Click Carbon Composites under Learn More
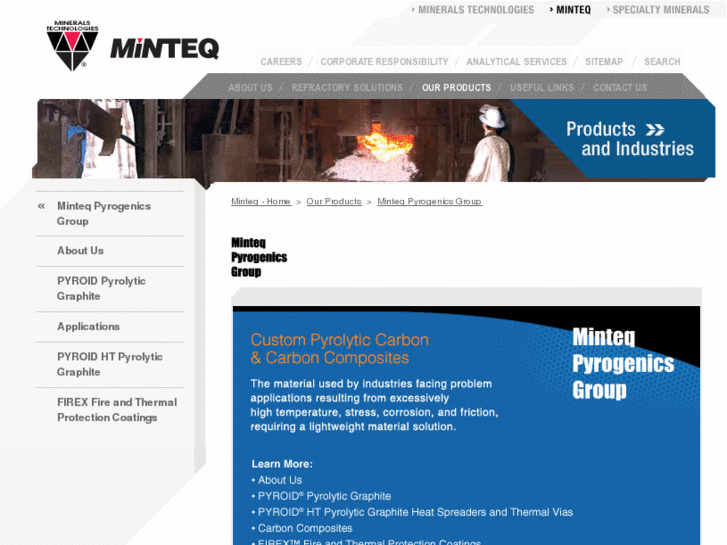727x545 pixels. click(x=305, y=528)
